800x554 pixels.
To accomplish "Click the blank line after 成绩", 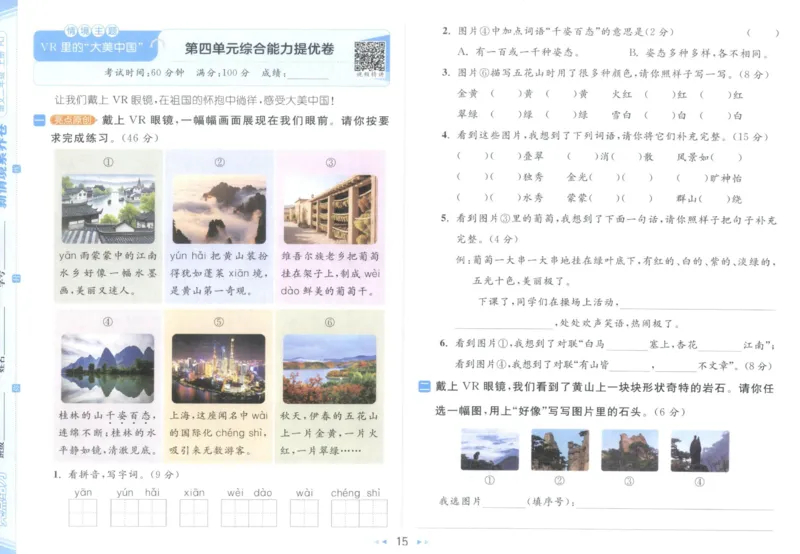I will click(x=308, y=75).
